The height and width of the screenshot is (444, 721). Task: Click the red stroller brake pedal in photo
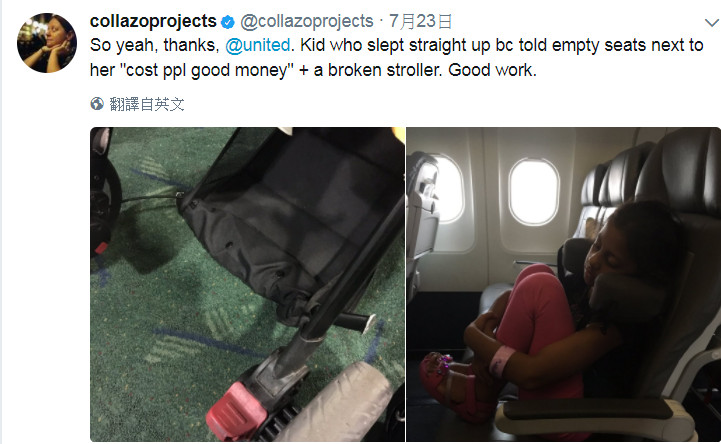point(235,410)
